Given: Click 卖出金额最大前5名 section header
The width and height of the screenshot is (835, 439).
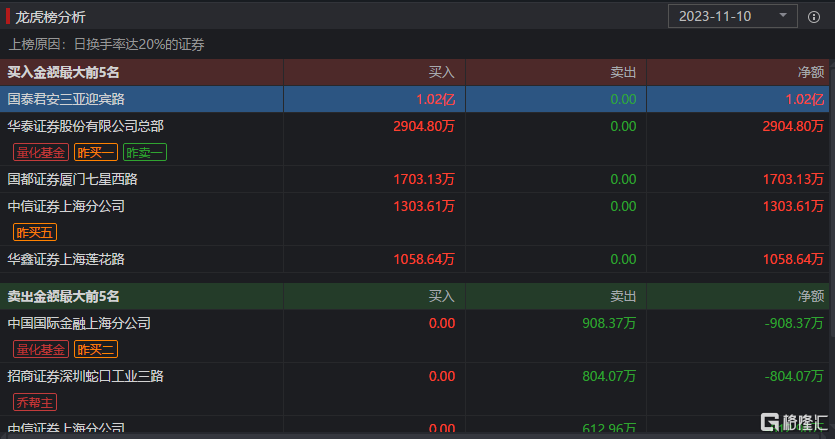Looking at the screenshot, I should click(63, 296).
